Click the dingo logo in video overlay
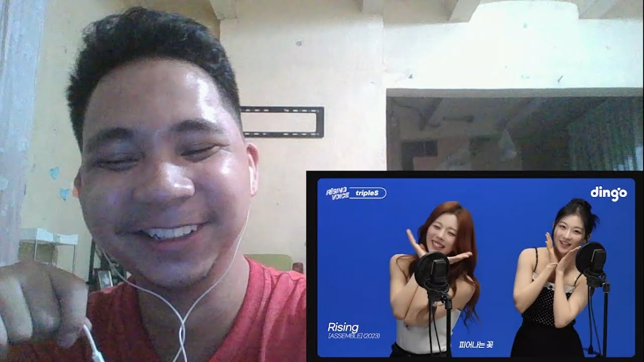644x362 pixels. [x=608, y=194]
